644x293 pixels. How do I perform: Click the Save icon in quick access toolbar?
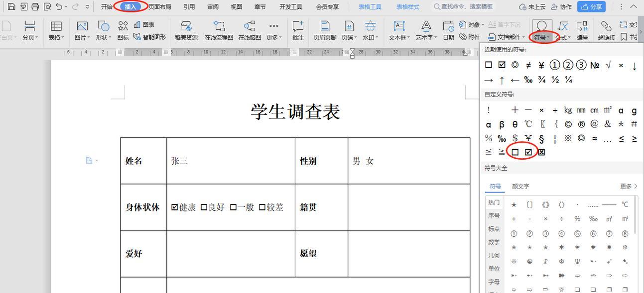coord(11,7)
